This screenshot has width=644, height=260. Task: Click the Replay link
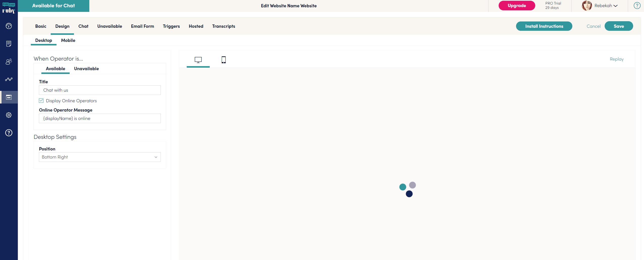click(x=616, y=59)
